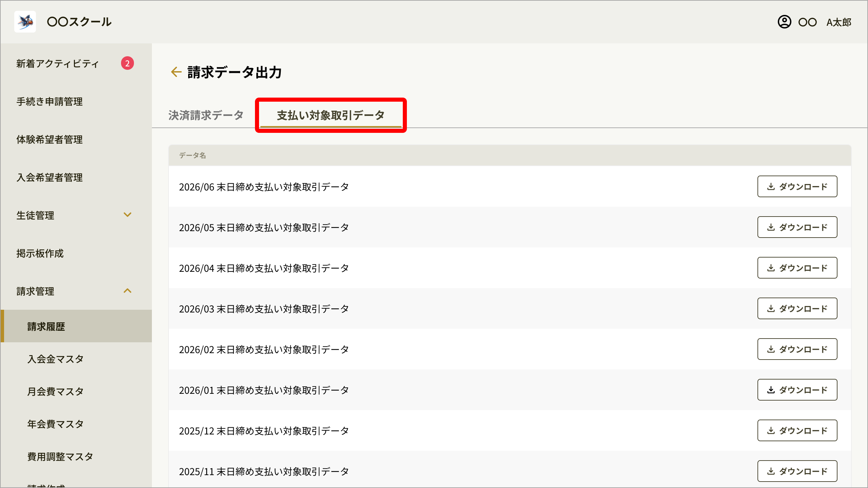This screenshot has width=868, height=488.
Task: Open the user account profile icon
Action: point(784,22)
